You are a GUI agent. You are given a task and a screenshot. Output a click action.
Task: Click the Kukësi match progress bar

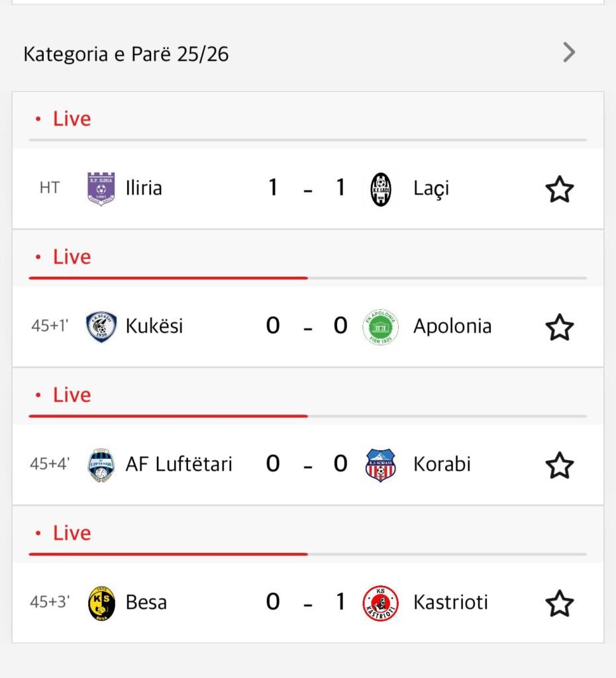pyautogui.click(x=307, y=278)
